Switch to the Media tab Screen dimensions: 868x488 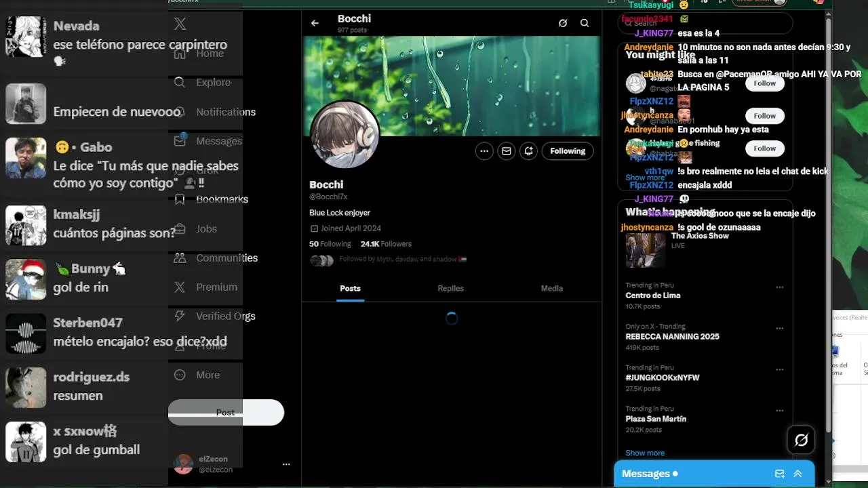pos(552,289)
